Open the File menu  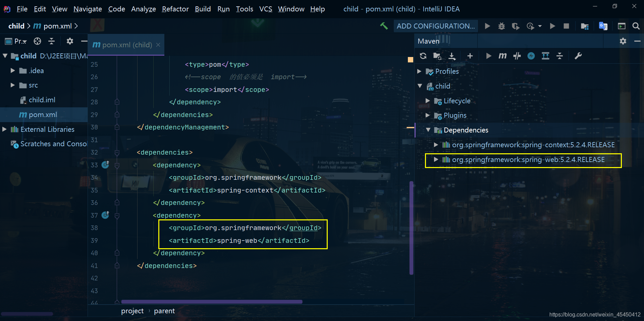(x=22, y=9)
